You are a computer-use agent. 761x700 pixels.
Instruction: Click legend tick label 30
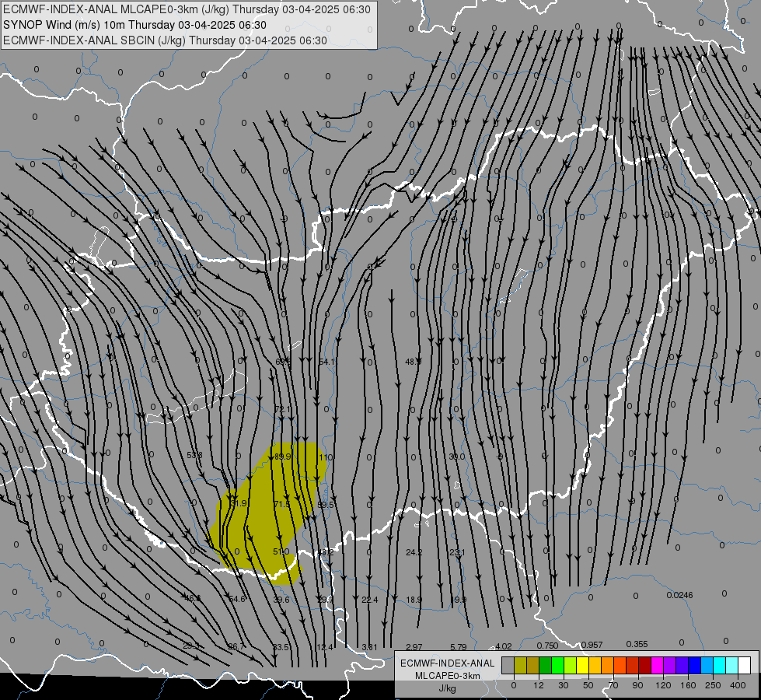564,685
